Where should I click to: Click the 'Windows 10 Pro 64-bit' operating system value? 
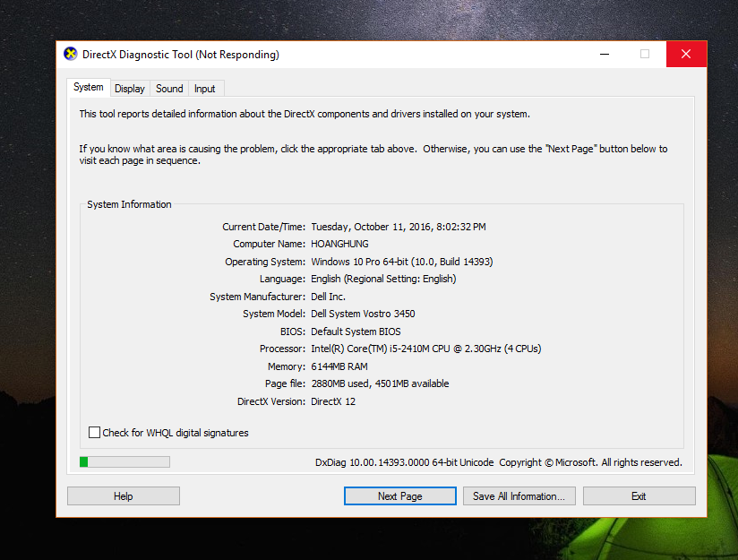click(402, 262)
